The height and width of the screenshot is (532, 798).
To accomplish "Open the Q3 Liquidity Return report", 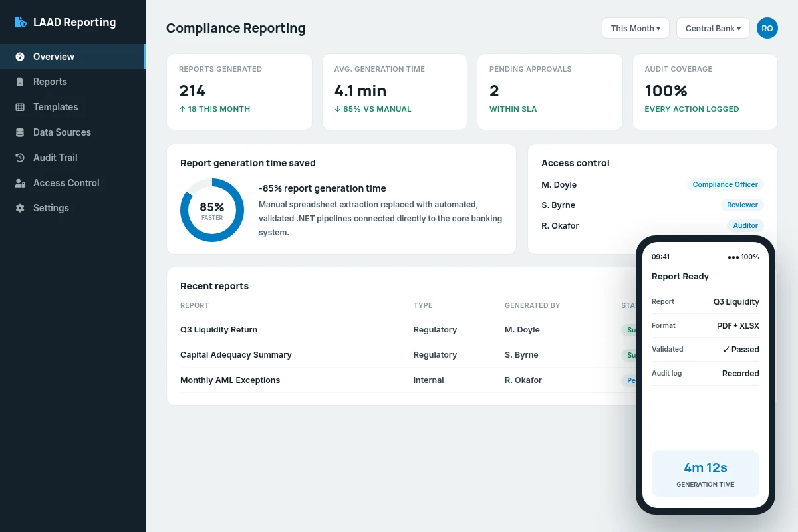I will click(219, 330).
